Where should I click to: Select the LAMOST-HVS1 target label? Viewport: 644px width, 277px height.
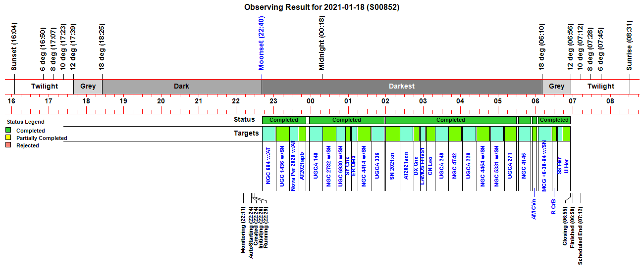click(422, 165)
